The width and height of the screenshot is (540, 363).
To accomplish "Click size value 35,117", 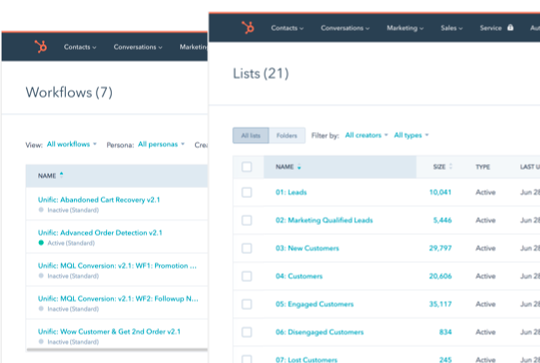I will click(440, 304).
